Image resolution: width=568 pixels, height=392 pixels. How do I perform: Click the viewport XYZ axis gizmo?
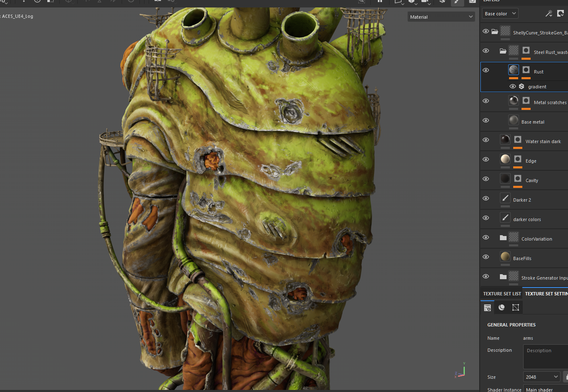click(460, 370)
